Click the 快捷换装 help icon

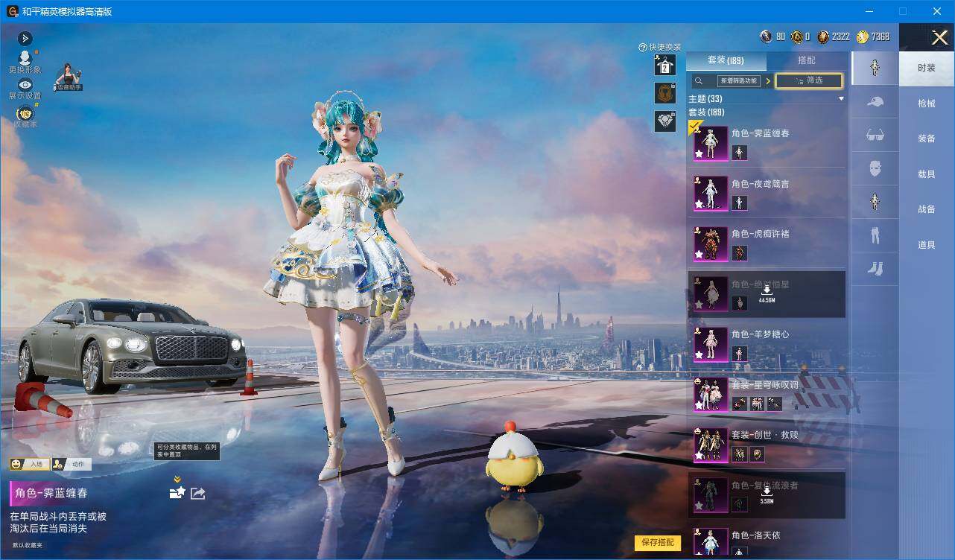[x=643, y=48]
